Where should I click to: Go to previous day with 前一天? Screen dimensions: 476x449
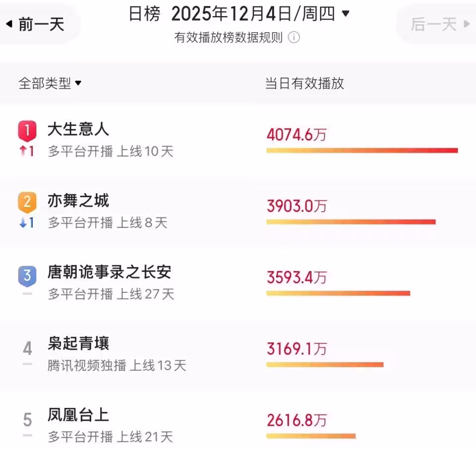coord(36,24)
